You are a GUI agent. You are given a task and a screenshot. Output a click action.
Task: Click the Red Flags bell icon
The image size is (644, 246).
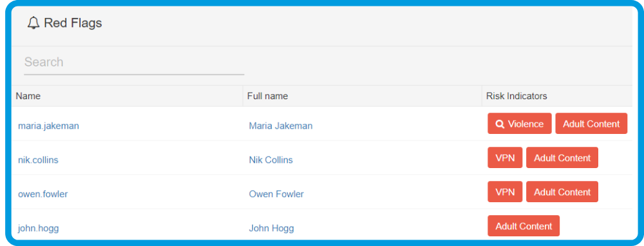[33, 23]
